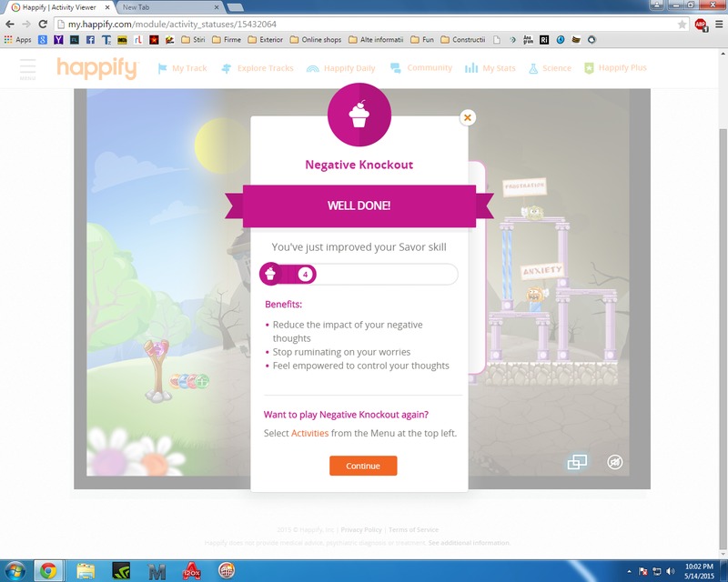Open Happify Daily
This screenshot has height=582, width=728.
tap(340, 68)
